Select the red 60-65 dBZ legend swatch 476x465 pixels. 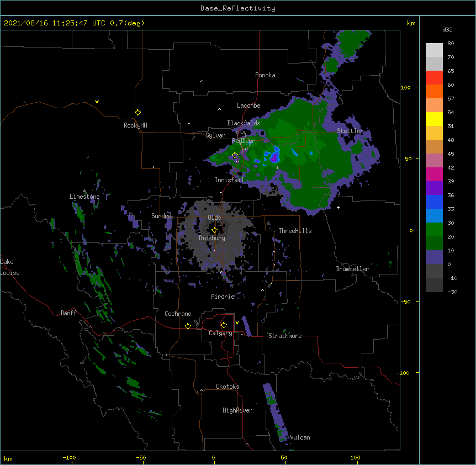coord(434,78)
